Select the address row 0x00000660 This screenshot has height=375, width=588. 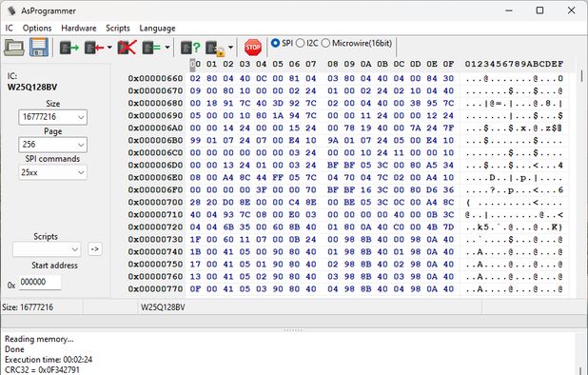(155, 78)
